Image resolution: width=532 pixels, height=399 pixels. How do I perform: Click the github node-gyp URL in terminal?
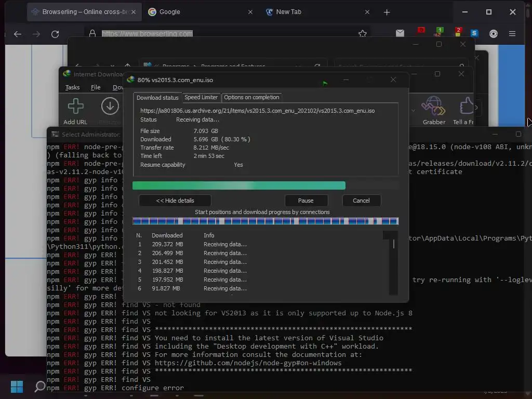[248, 363]
